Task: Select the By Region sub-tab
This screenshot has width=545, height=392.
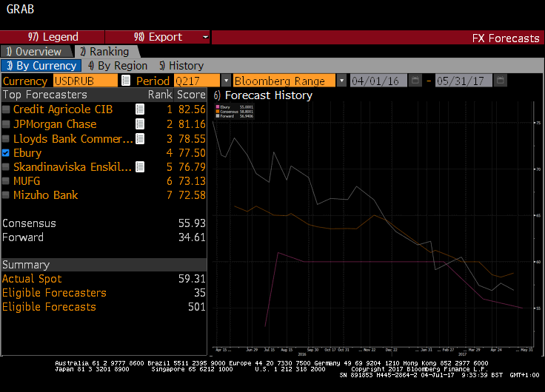Action: [118, 66]
